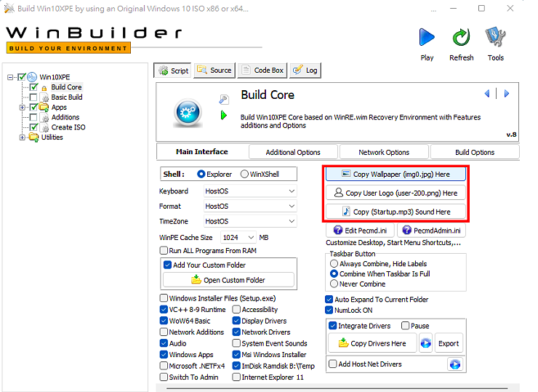Expand the Utilities tree node
Viewport: 538px width, 392px height.
pyautogui.click(x=23, y=137)
